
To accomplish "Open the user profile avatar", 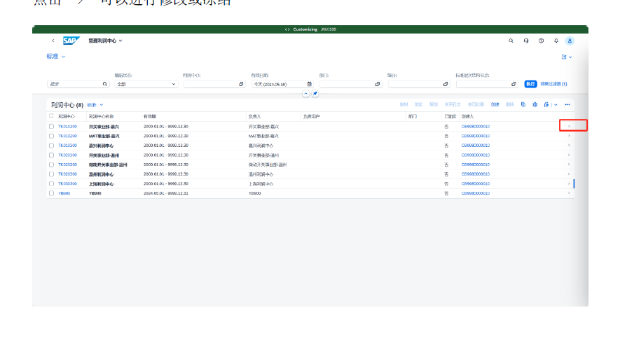I will coord(570,41).
